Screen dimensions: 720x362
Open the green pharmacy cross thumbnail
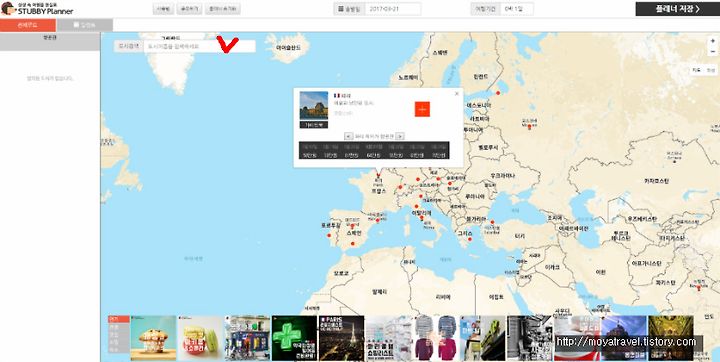pos(294,338)
